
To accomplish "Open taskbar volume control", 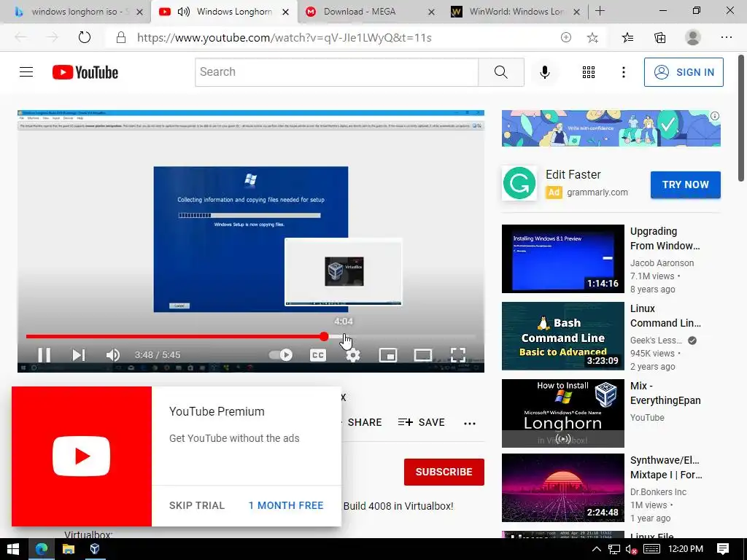I will 631,549.
